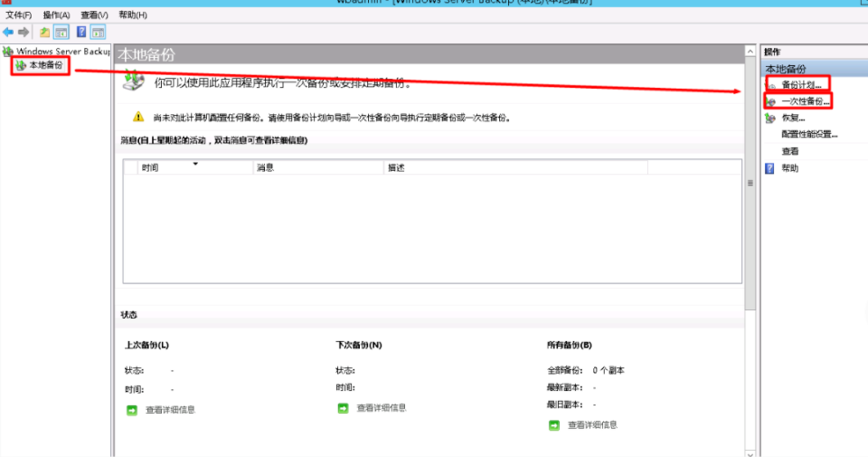
Task: Open the 操作(A) menu
Action: [57, 15]
